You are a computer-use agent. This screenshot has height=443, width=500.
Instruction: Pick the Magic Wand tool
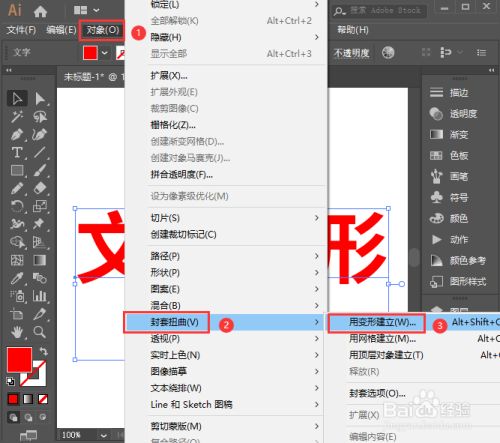(x=17, y=117)
